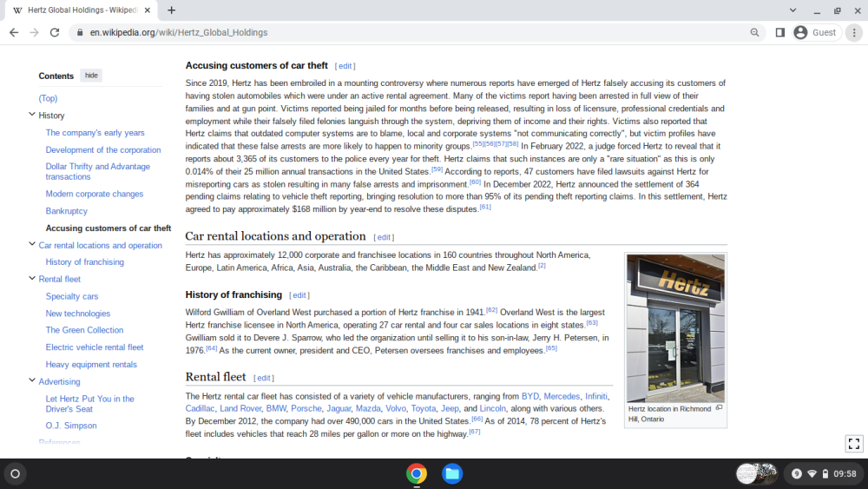
Task: Open the tab search dropdown arrow
Action: [x=792, y=10]
